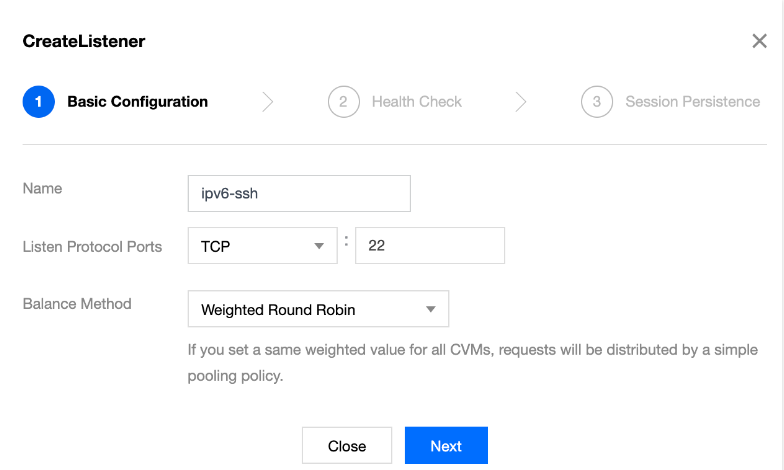
Task: Click the Balance Method label
Action: [x=77, y=303]
